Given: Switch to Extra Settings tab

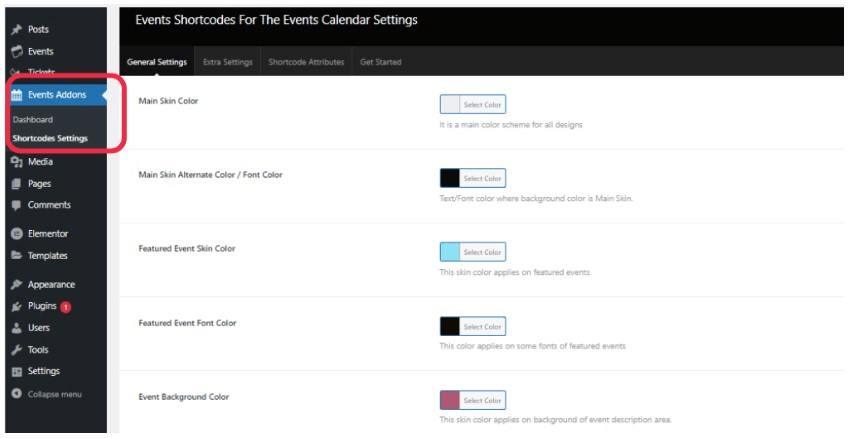Looking at the screenshot, I should pos(227,61).
